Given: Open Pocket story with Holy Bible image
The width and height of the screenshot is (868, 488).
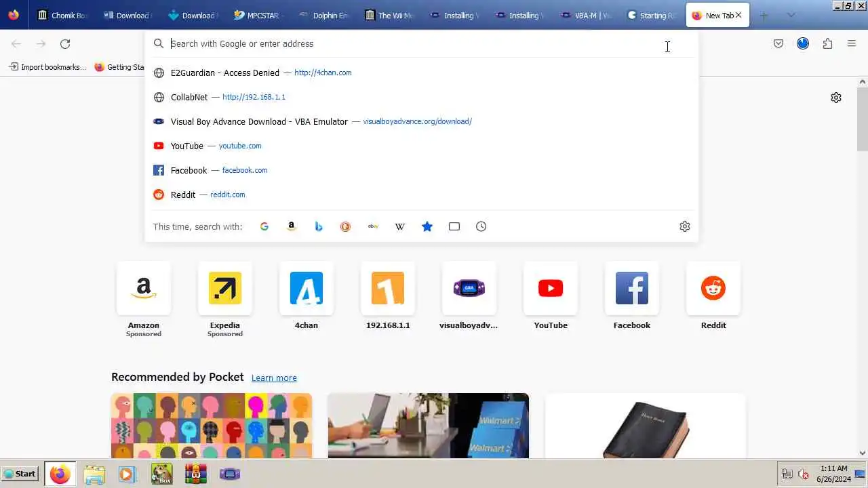Looking at the screenshot, I should 645,426.
